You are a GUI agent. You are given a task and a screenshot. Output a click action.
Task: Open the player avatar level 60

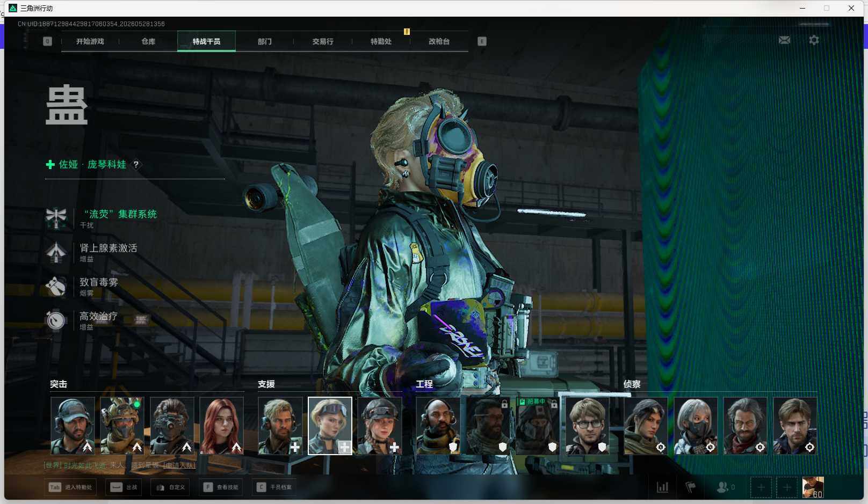coord(813,487)
